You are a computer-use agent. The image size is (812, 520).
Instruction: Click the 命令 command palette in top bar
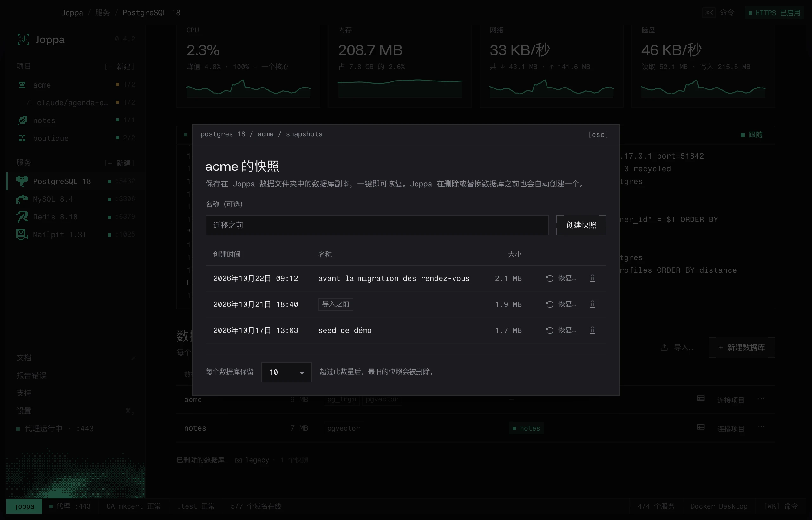718,13
